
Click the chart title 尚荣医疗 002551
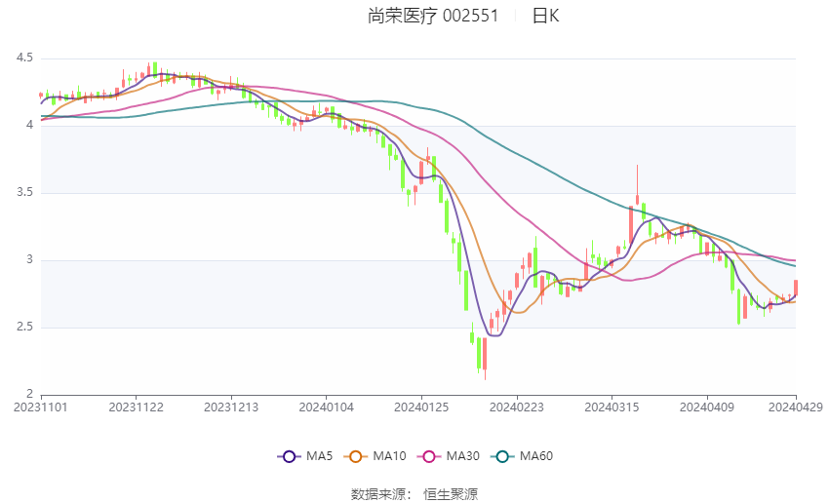433,16
